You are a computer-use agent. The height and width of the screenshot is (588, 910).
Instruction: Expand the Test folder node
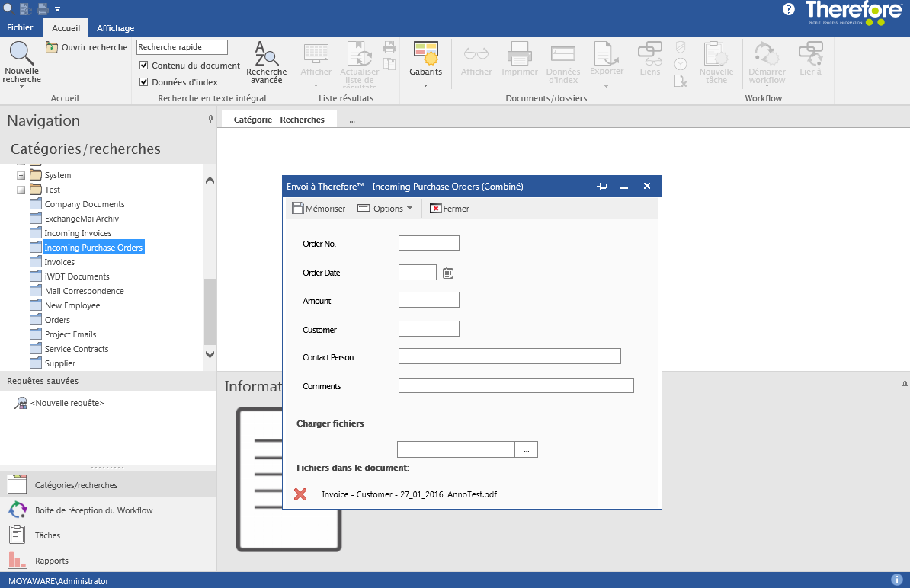coord(21,189)
